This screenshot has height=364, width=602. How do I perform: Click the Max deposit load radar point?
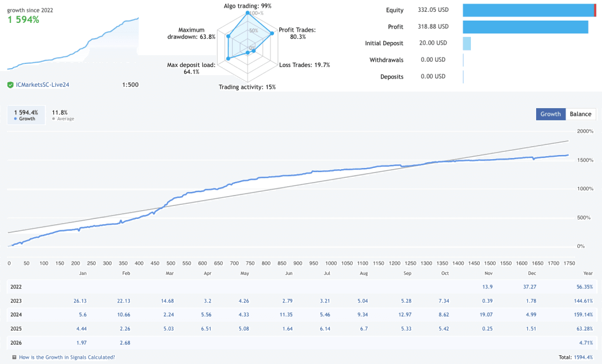(229, 59)
